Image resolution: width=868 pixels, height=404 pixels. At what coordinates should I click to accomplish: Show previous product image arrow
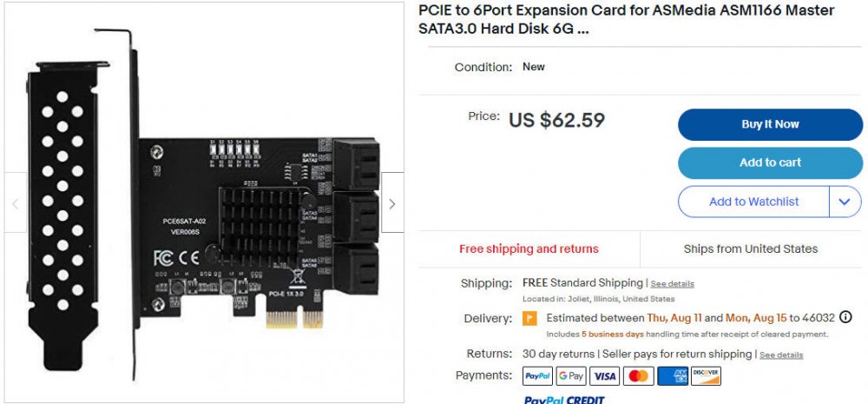pos(16,202)
